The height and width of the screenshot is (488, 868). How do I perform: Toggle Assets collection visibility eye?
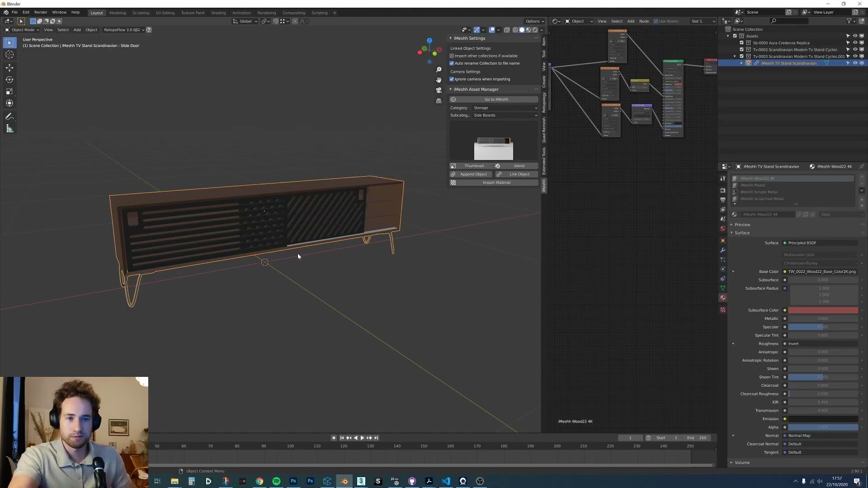click(855, 36)
